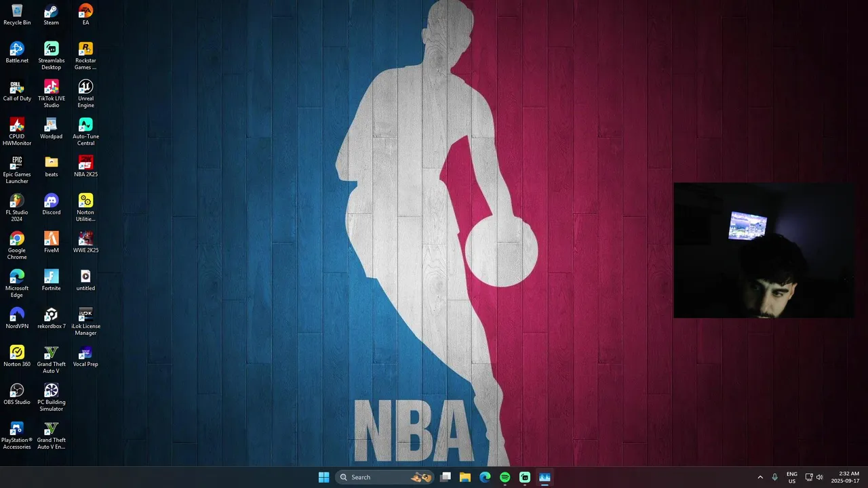Image resolution: width=868 pixels, height=488 pixels.
Task: Select the Norton 360 desktop icon
Action: (x=17, y=357)
